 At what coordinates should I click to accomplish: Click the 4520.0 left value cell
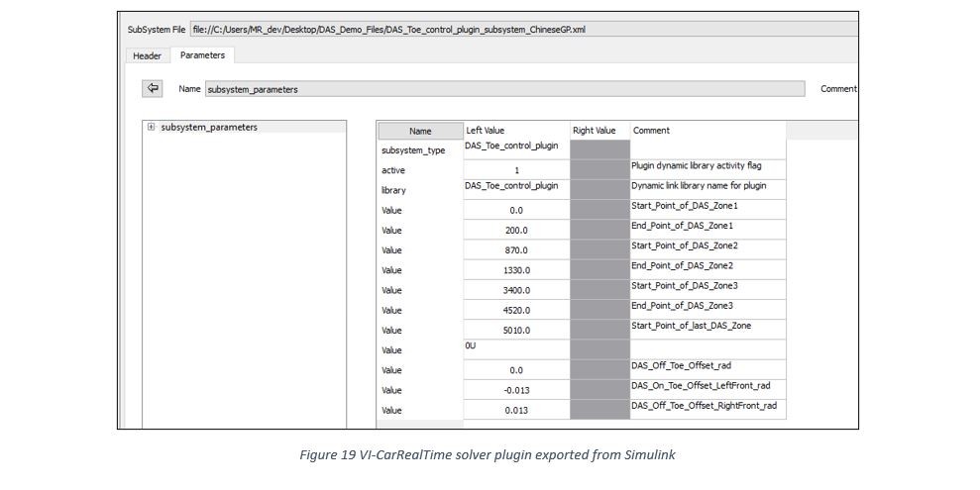point(516,310)
